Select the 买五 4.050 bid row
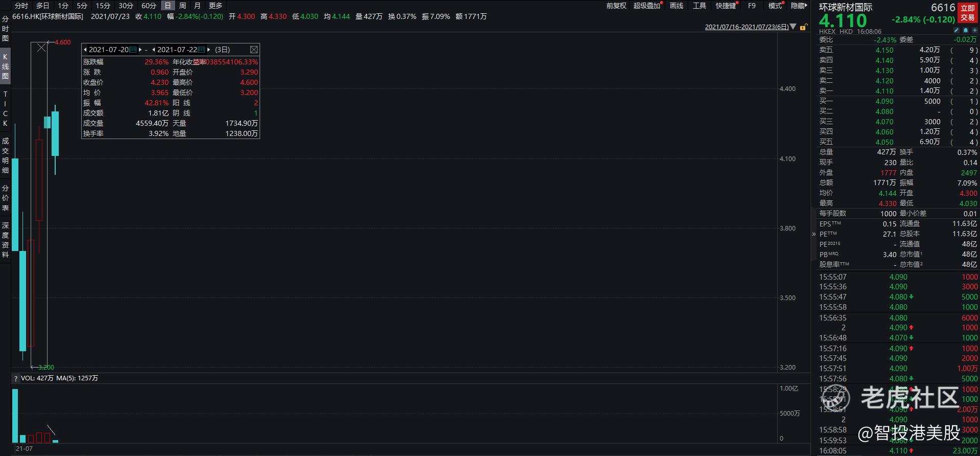Image resolution: width=980 pixels, height=456 pixels. coord(898,142)
